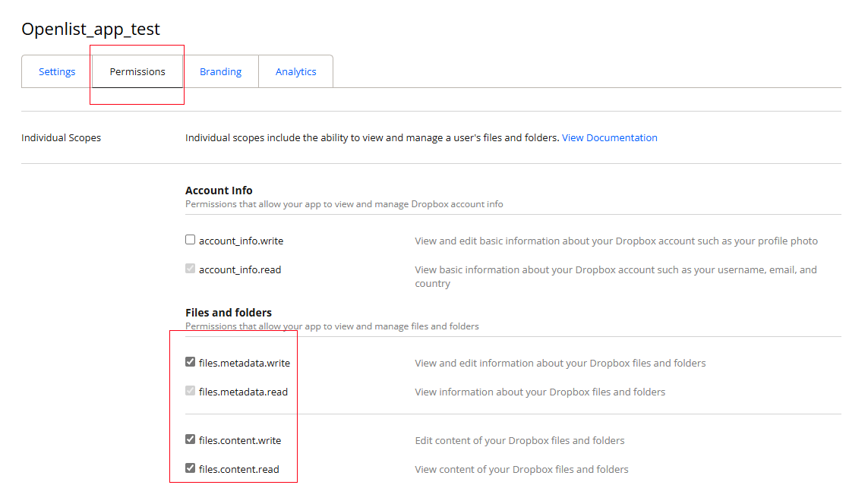The height and width of the screenshot is (485, 868).
Task: Uncheck the files.content.write permission
Action: pyautogui.click(x=190, y=439)
